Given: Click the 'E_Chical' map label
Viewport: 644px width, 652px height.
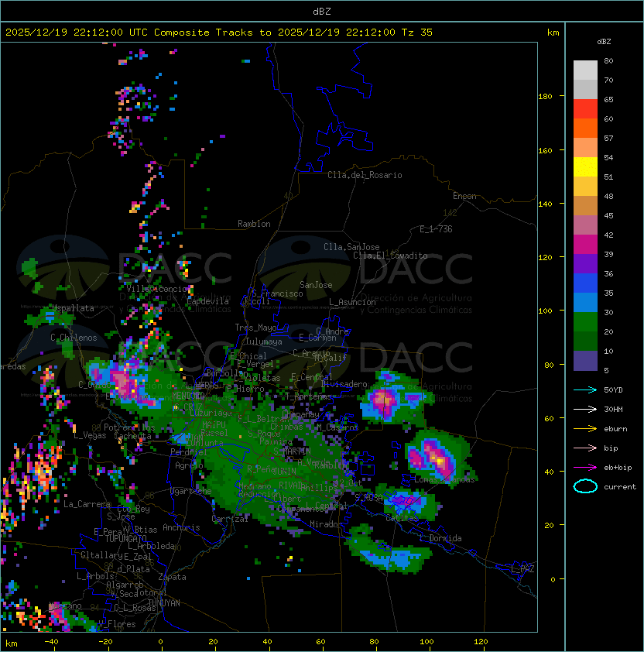Looking at the screenshot, I should [248, 356].
